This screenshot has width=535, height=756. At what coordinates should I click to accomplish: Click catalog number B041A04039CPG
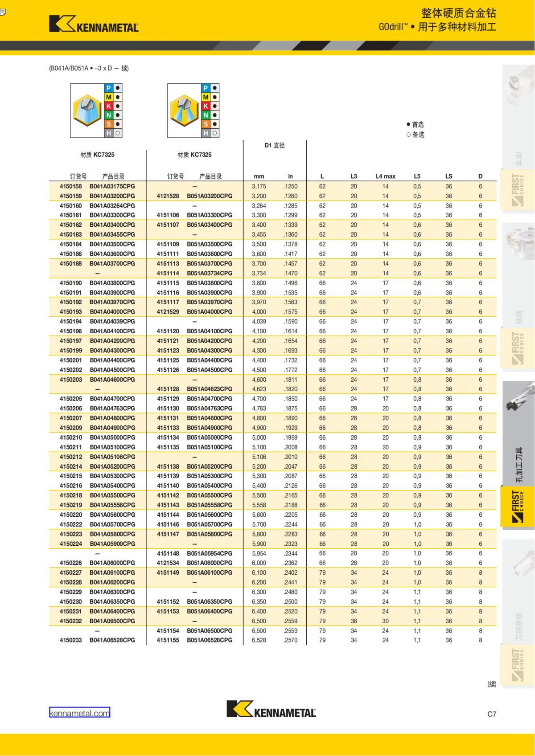click(112, 321)
